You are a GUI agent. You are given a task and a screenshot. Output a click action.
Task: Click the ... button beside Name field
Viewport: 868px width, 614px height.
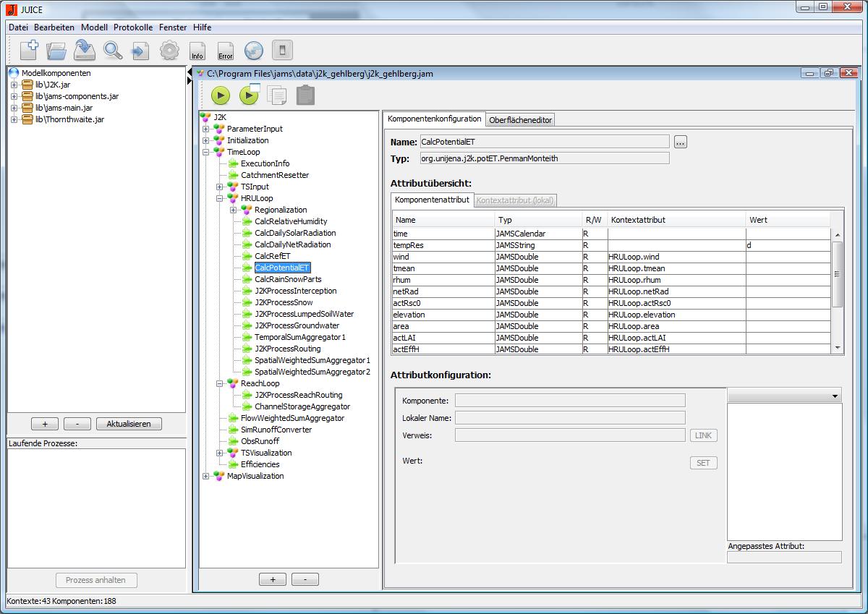pos(680,142)
